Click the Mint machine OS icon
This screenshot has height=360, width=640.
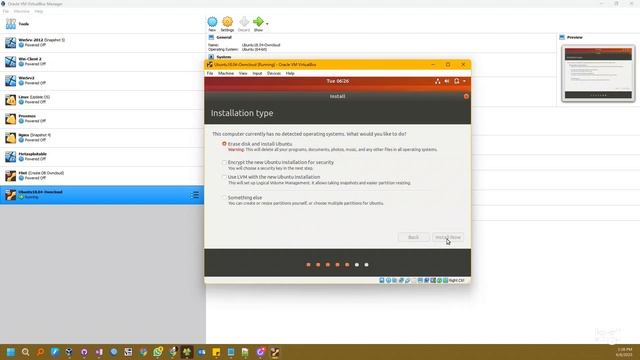tap(10, 176)
